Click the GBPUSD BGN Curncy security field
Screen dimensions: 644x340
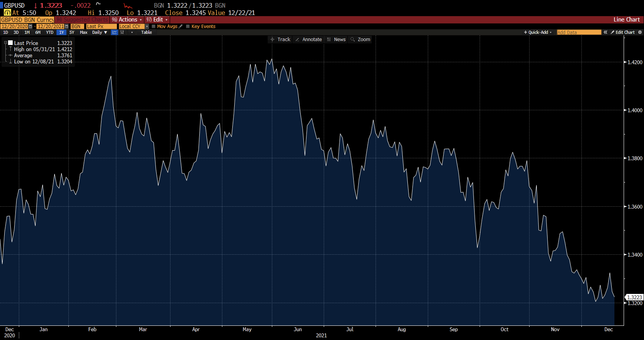[x=27, y=20]
